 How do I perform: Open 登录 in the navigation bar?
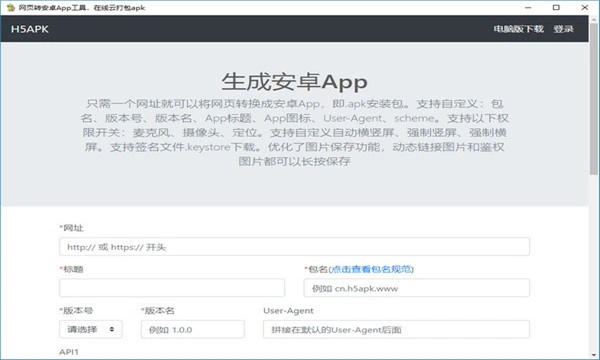click(563, 29)
